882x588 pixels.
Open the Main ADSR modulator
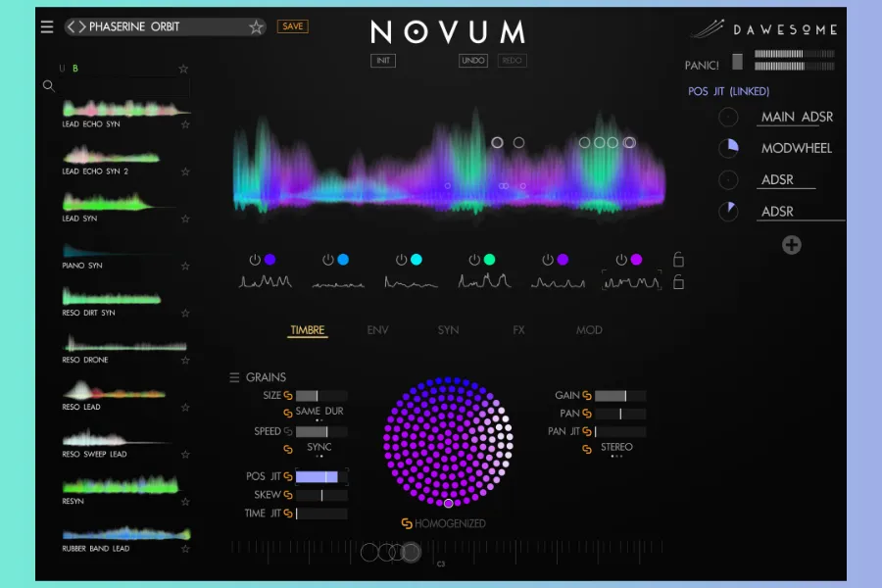(797, 117)
